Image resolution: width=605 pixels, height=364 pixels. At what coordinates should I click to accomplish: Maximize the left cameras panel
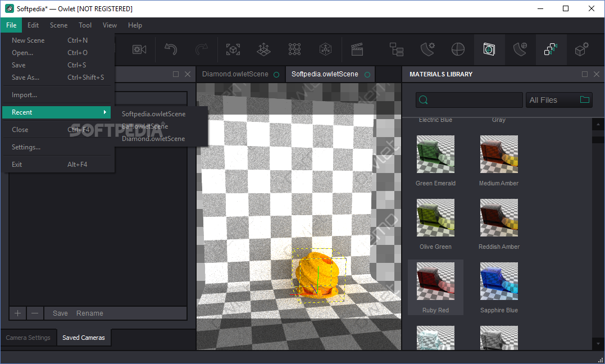[176, 74]
